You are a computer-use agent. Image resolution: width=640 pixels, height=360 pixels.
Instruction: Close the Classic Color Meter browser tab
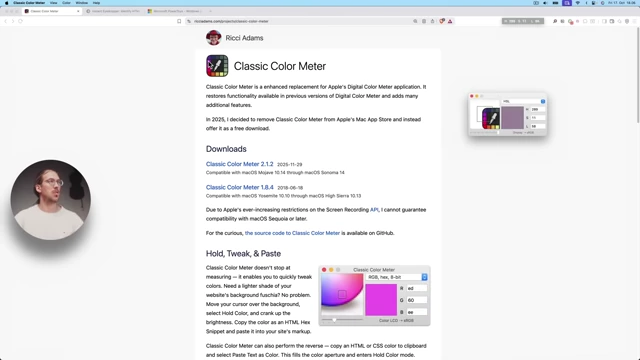pos(78,11)
